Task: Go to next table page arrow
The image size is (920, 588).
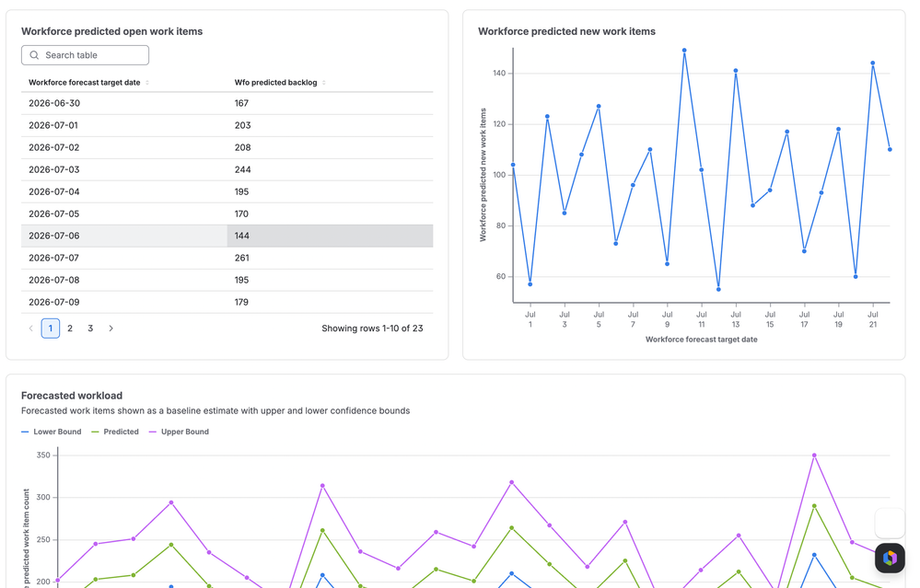Action: tap(111, 329)
